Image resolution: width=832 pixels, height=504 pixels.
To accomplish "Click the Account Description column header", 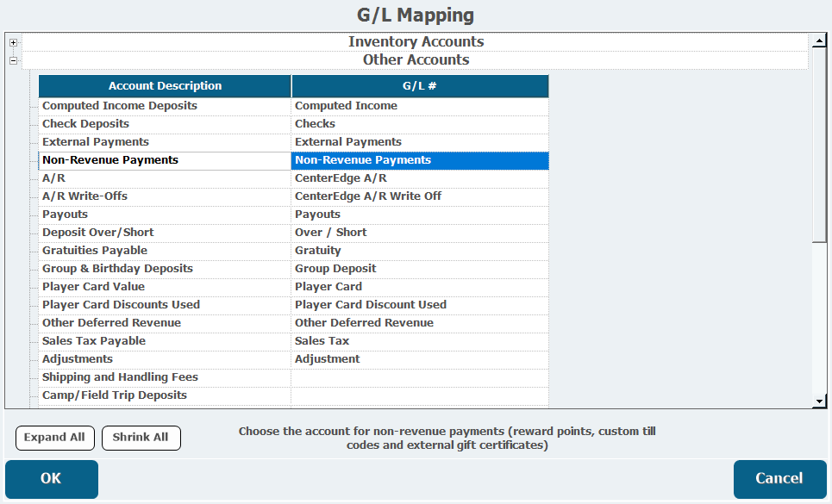I will (165, 86).
